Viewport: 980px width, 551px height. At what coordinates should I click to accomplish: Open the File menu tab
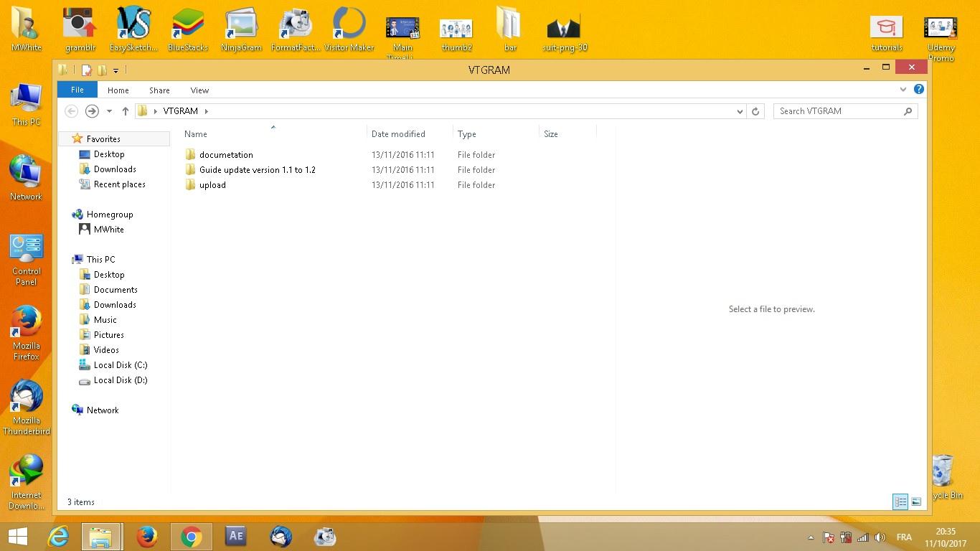coord(77,90)
